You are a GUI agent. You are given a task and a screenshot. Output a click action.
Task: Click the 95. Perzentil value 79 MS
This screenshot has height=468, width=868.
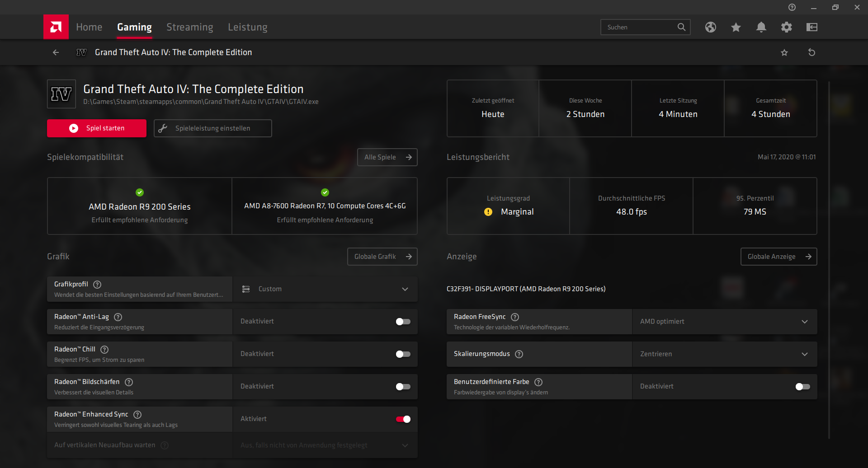[755, 212]
